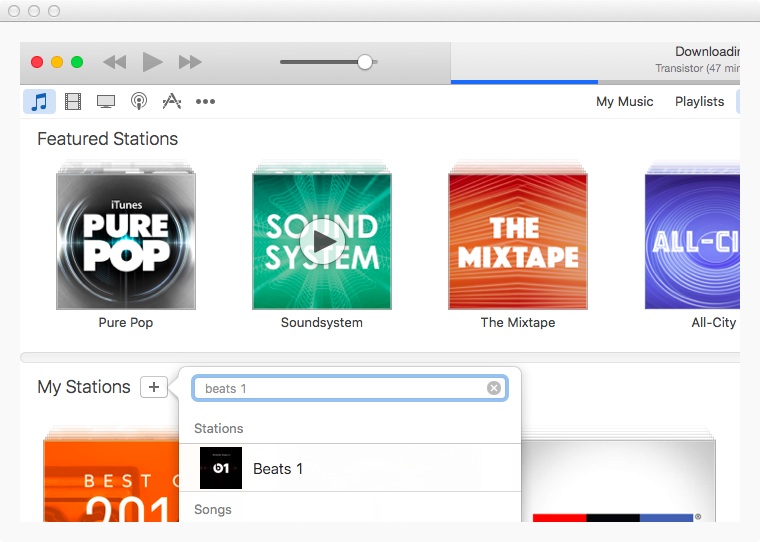
Task: Click the Beats 1 logo thumbnail
Action: (221, 468)
